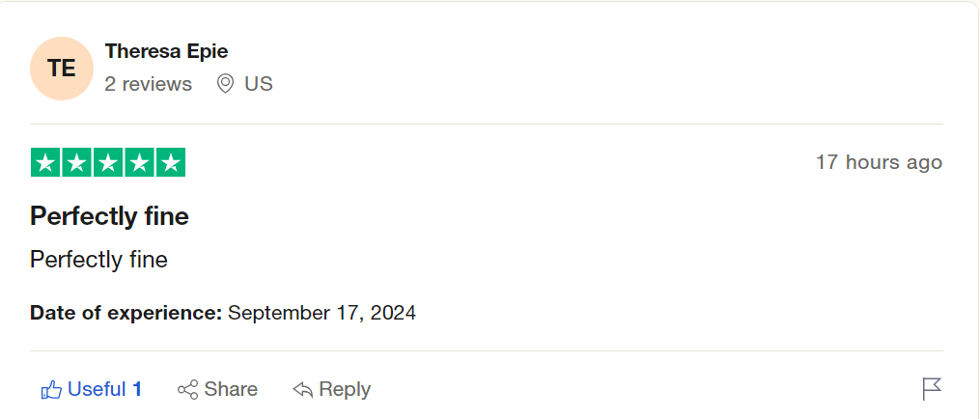
Task: Click the 17 hours ago timestamp
Action: tap(879, 162)
